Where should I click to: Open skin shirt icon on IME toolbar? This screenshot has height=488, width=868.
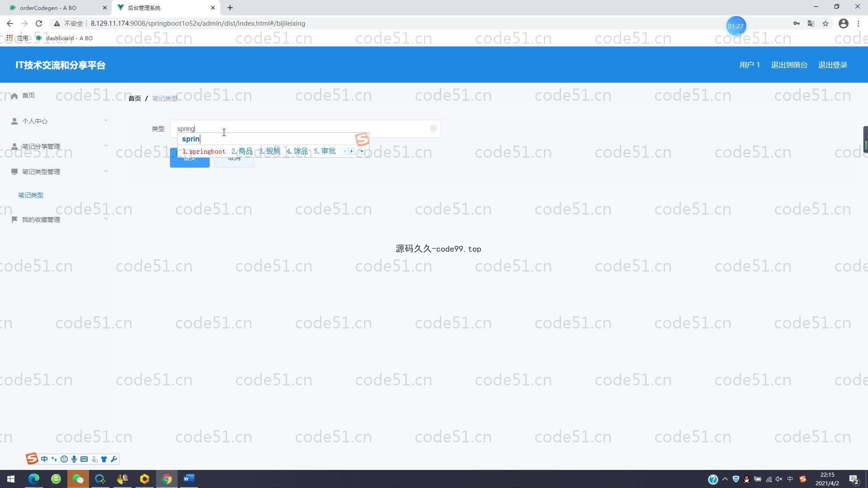104,459
